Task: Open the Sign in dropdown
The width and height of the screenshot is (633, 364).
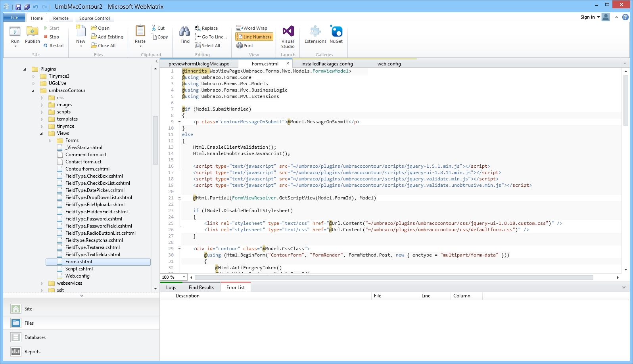Action: [590, 17]
